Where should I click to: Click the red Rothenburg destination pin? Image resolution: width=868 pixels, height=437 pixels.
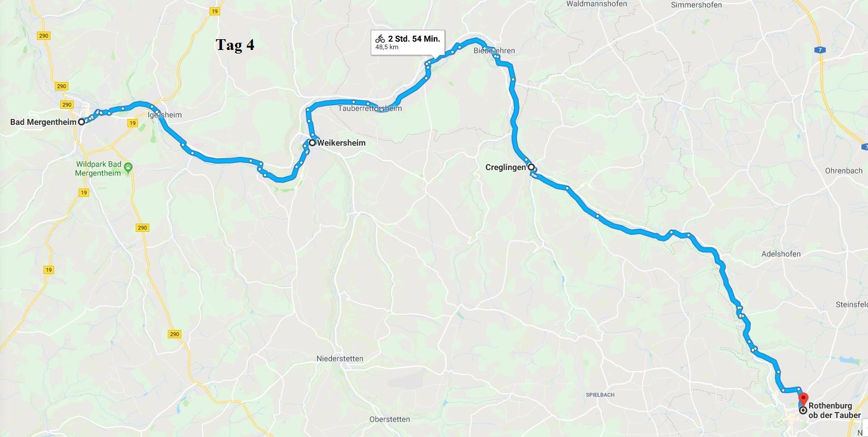point(803,398)
